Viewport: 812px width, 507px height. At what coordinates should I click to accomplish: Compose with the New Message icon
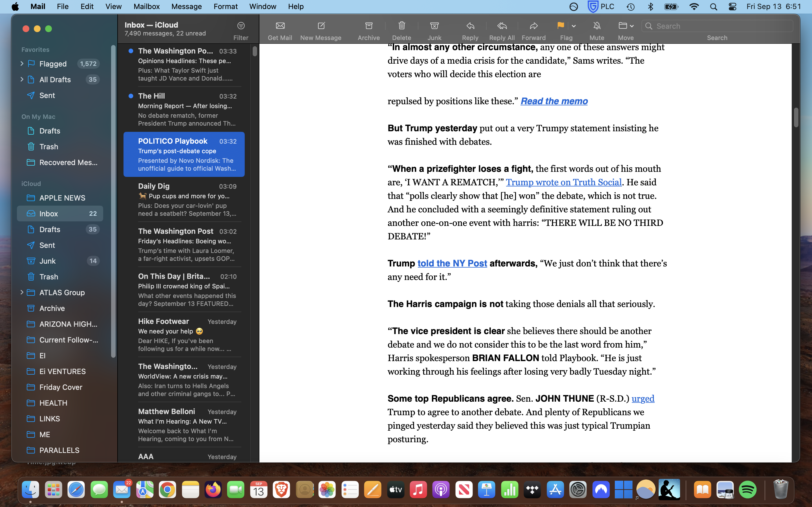tap(321, 26)
